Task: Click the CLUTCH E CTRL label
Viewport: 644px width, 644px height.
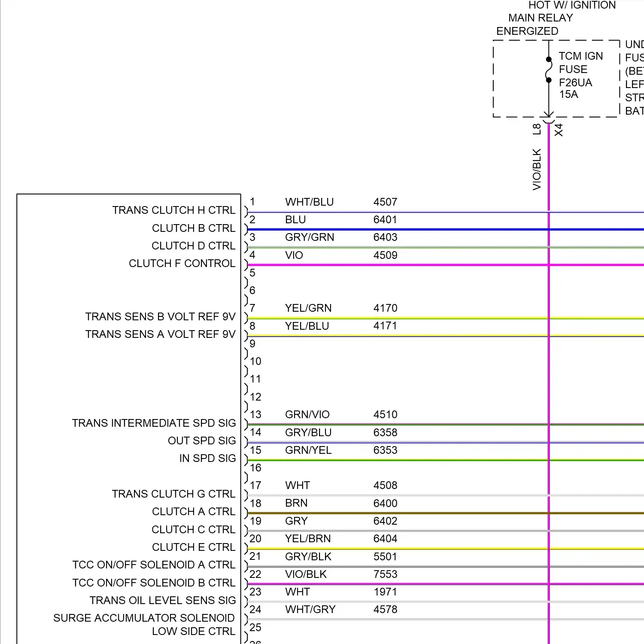Action: point(194,547)
